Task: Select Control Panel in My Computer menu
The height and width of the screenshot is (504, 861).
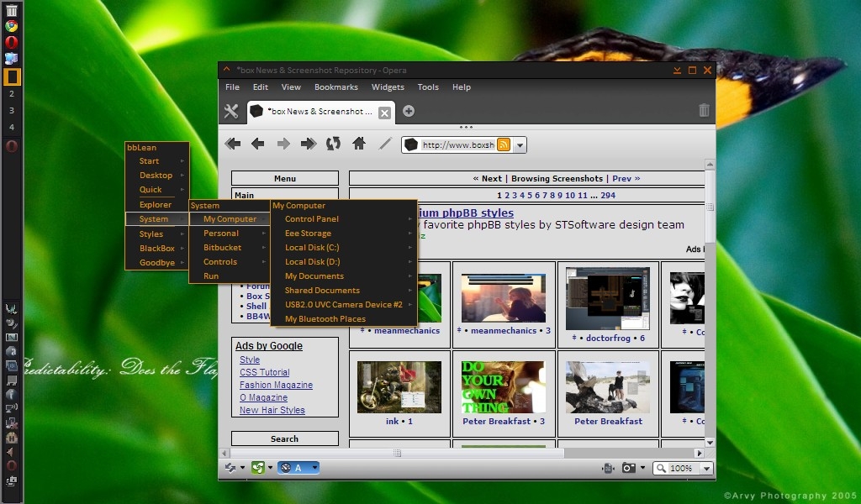Action: point(344,219)
